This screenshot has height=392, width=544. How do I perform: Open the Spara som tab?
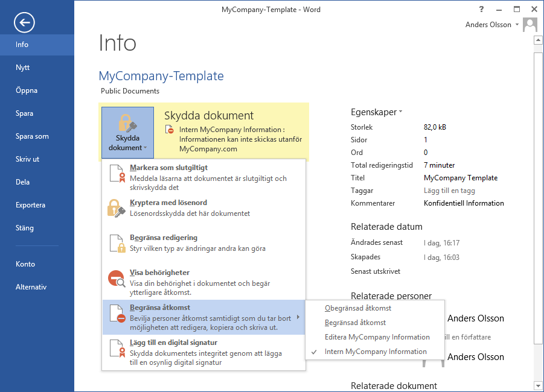click(x=32, y=136)
